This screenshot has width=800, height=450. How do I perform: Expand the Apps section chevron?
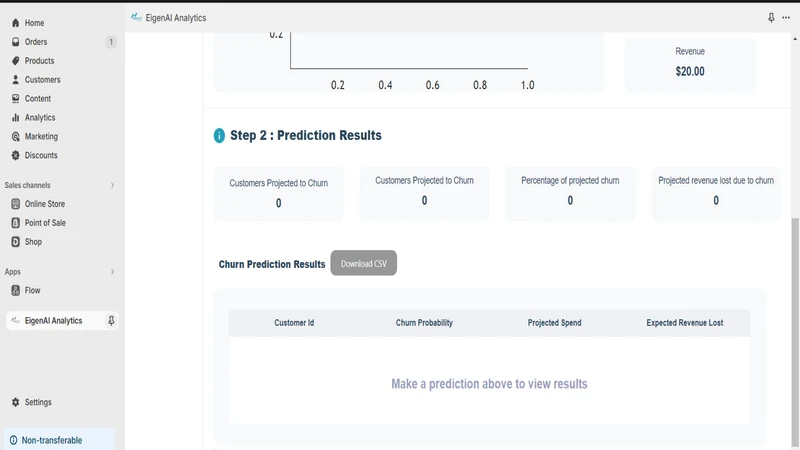pos(112,272)
